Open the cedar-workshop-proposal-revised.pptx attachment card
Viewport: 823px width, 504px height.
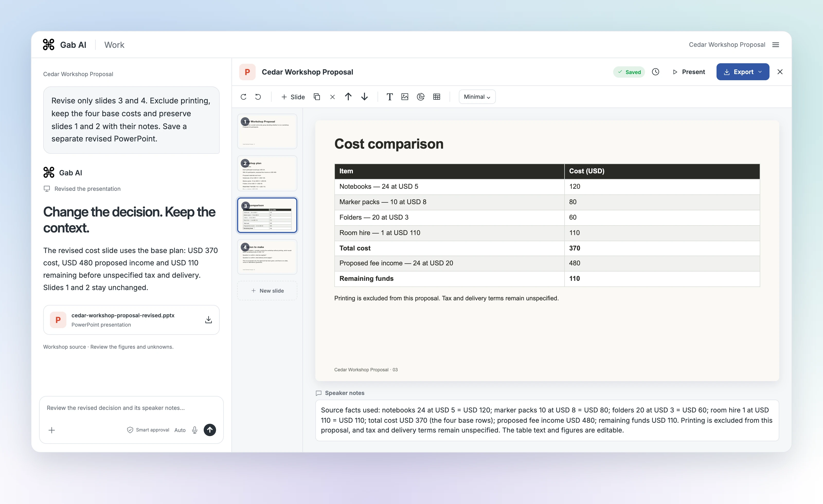131,320
